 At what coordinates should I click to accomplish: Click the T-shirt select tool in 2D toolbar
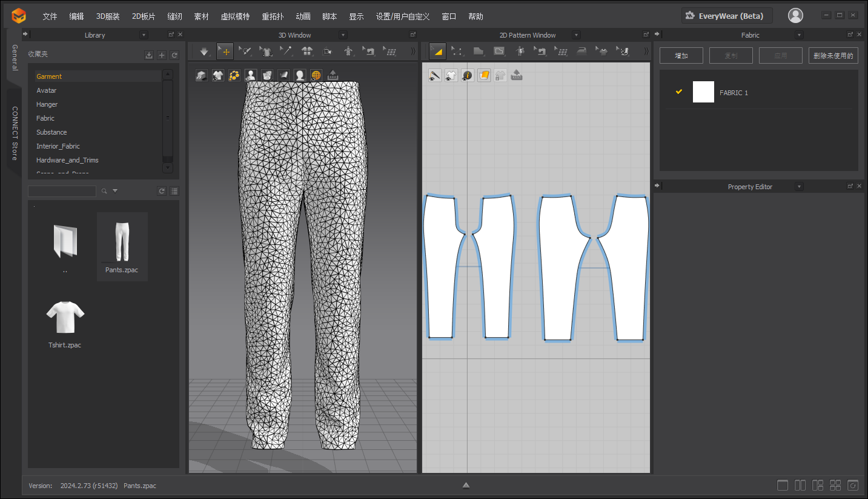(x=602, y=52)
